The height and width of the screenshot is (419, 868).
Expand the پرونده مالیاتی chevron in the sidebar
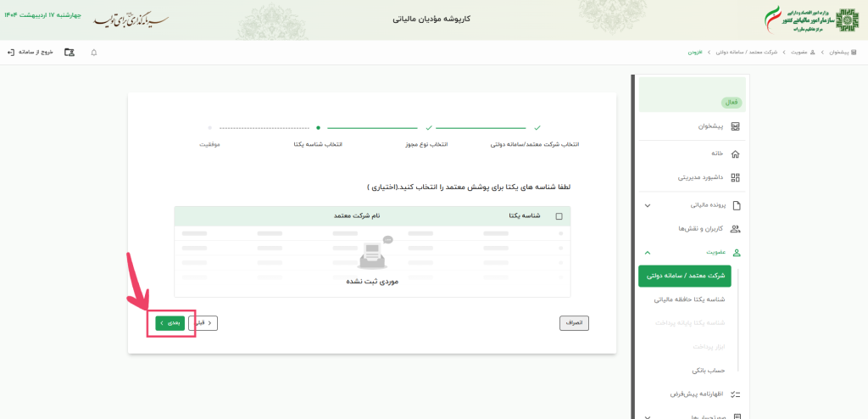point(648,205)
